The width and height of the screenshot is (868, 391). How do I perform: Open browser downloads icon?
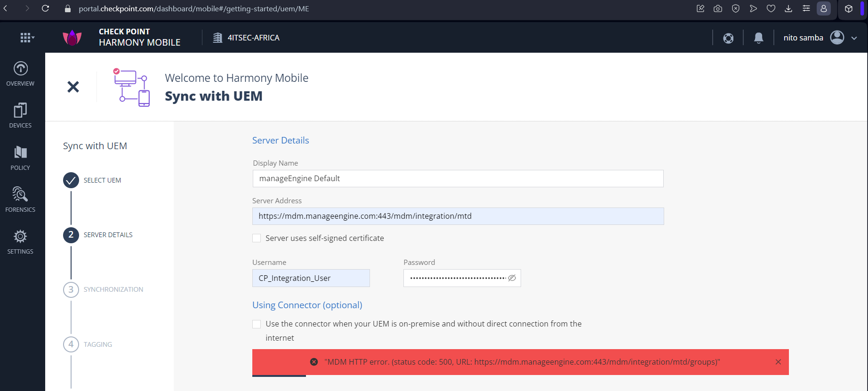(x=788, y=8)
